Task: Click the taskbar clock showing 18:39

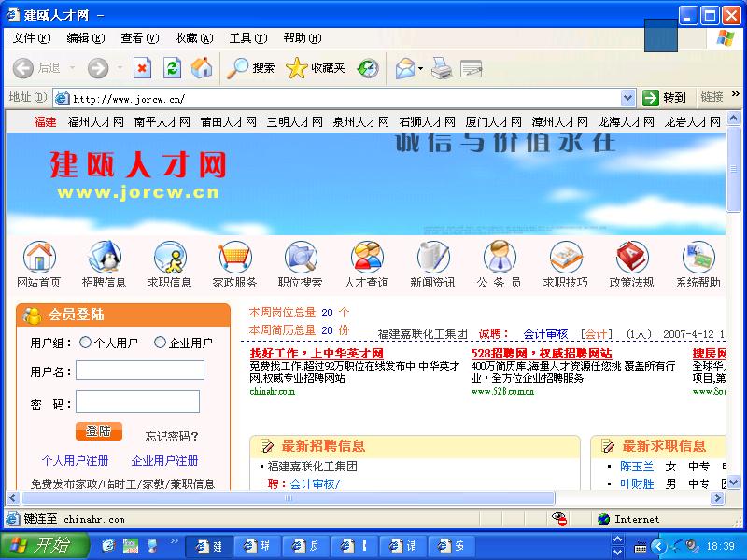Action: pyautogui.click(x=720, y=546)
